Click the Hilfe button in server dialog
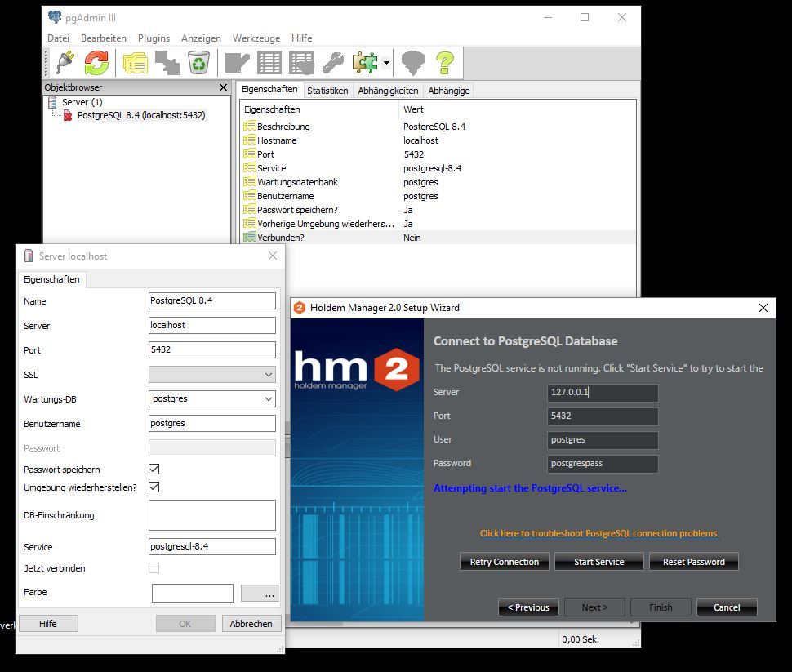The height and width of the screenshot is (672, 792). point(48,624)
